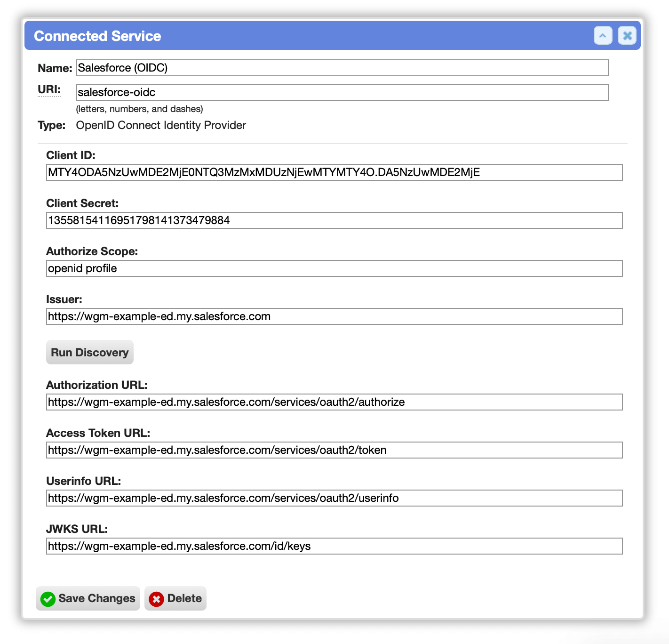Click the Issuer URL field

334,316
